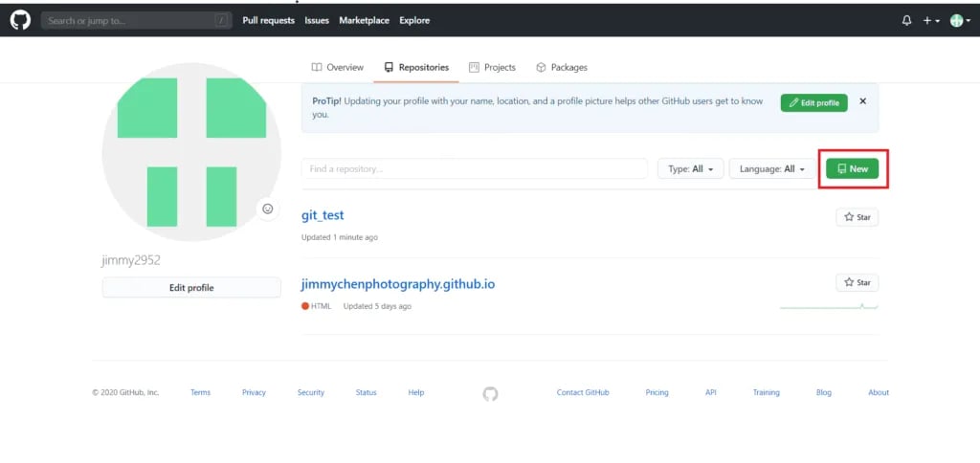Star the jimmychenphotography.github.io repository
Image resolution: width=980 pixels, height=463 pixels.
(x=857, y=282)
